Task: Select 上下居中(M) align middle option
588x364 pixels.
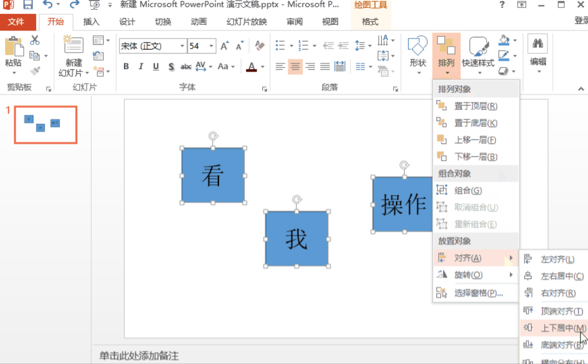Action: coord(554,328)
